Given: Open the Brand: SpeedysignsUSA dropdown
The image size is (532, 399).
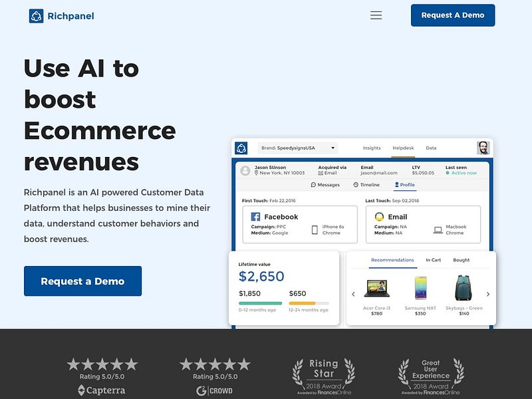Looking at the screenshot, I should [298, 148].
